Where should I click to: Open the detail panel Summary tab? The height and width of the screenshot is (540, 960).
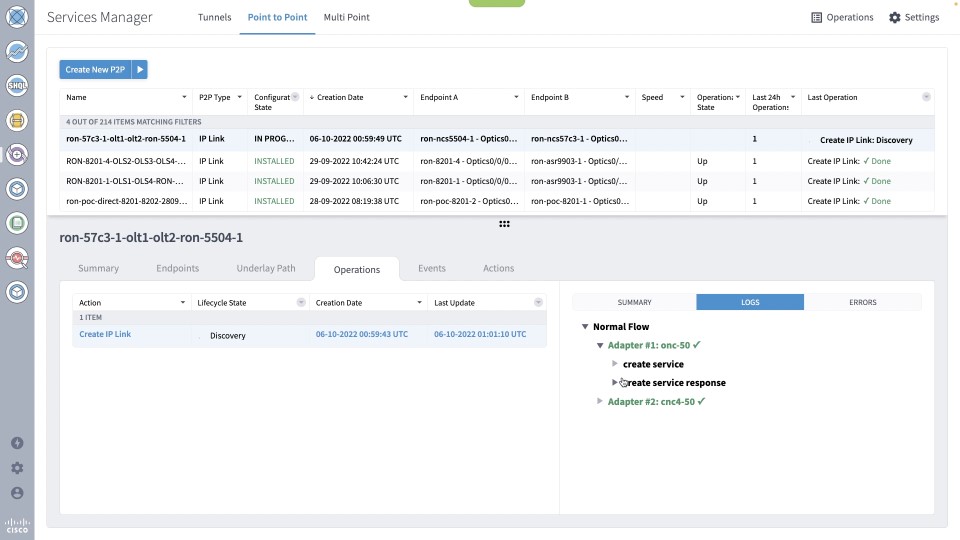[99, 268]
